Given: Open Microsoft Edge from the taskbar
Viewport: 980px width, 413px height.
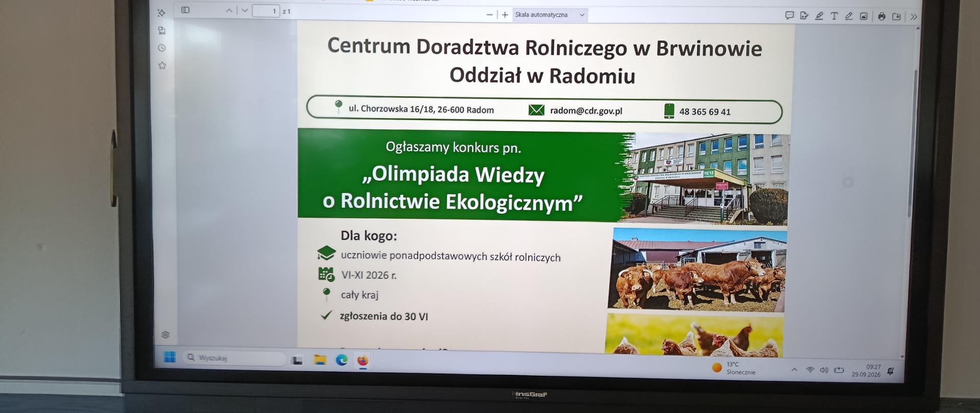Looking at the screenshot, I should (341, 360).
